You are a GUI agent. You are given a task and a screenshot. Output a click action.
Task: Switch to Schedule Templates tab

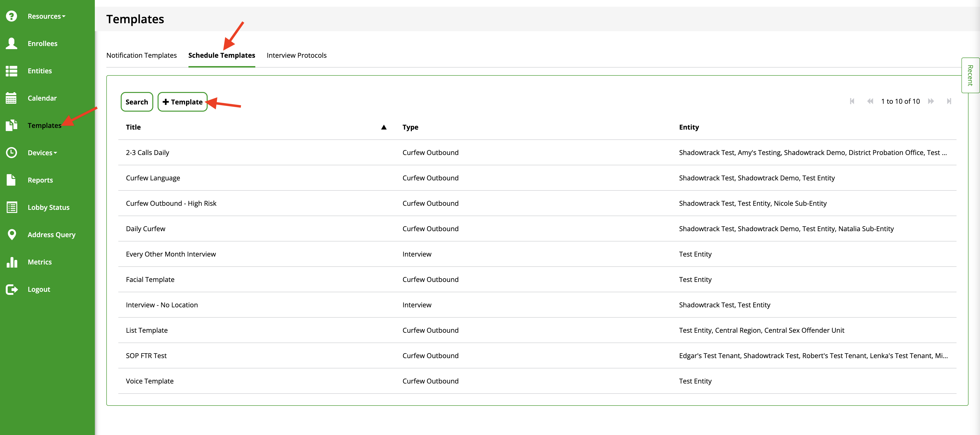(222, 55)
